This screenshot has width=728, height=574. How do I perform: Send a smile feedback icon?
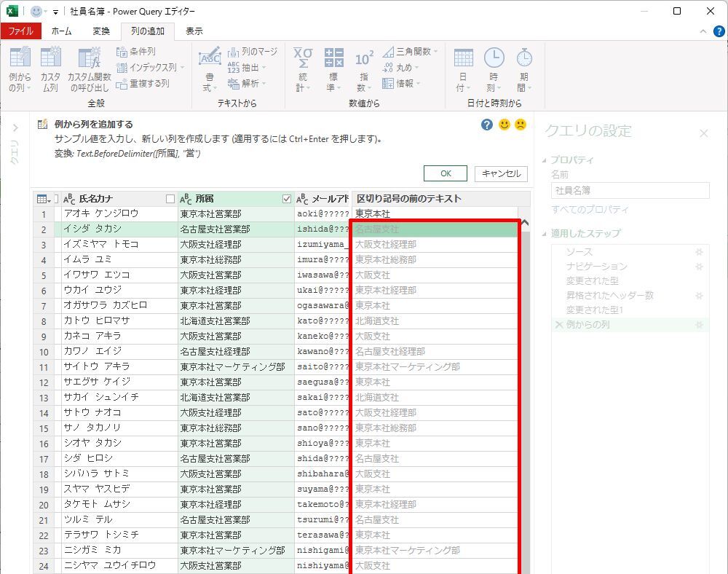tap(504, 125)
